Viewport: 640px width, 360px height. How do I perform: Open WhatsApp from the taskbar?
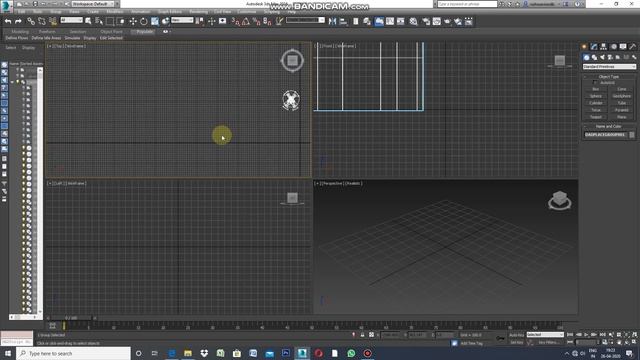[x=351, y=353]
